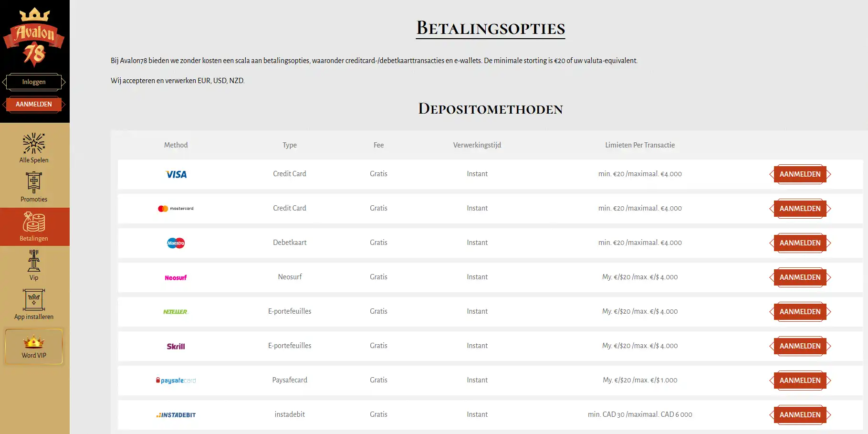Image resolution: width=868 pixels, height=434 pixels.
Task: Click the VISA logo
Action: (176, 174)
